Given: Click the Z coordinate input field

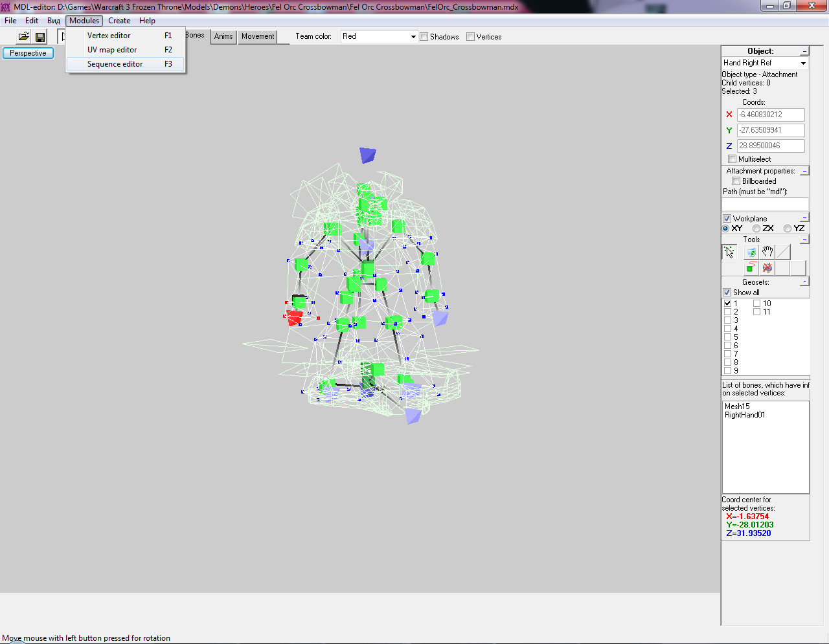Looking at the screenshot, I should coord(771,146).
